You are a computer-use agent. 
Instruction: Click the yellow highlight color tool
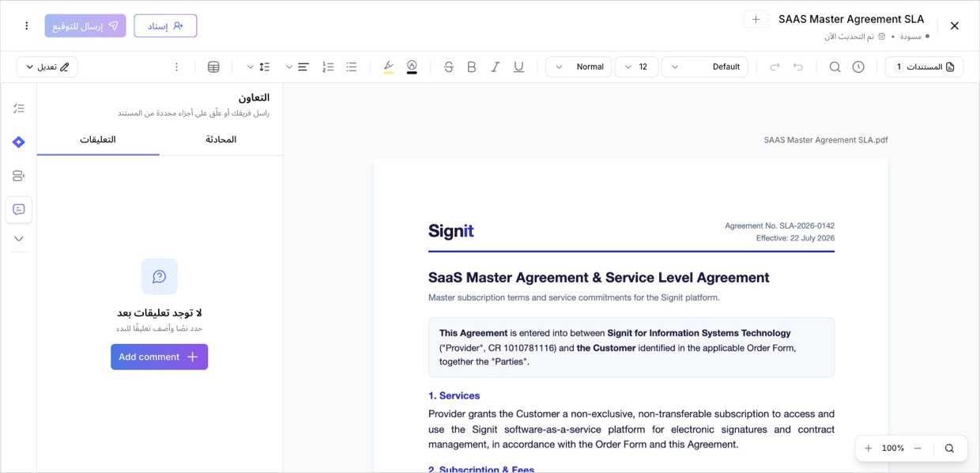[388, 67]
